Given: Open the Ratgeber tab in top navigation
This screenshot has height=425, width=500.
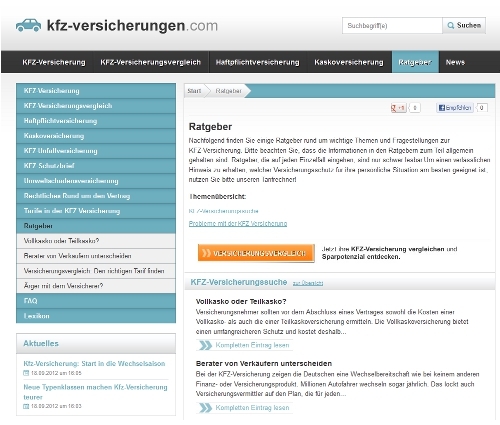Looking at the screenshot, I should [415, 62].
